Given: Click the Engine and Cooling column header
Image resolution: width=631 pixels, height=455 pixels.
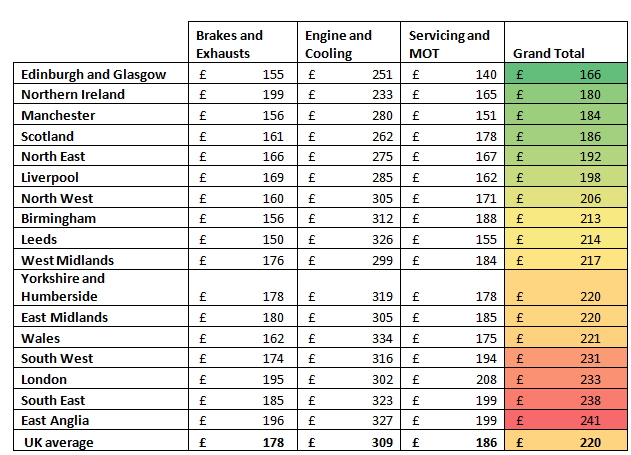Looking at the screenshot, I should [349, 44].
